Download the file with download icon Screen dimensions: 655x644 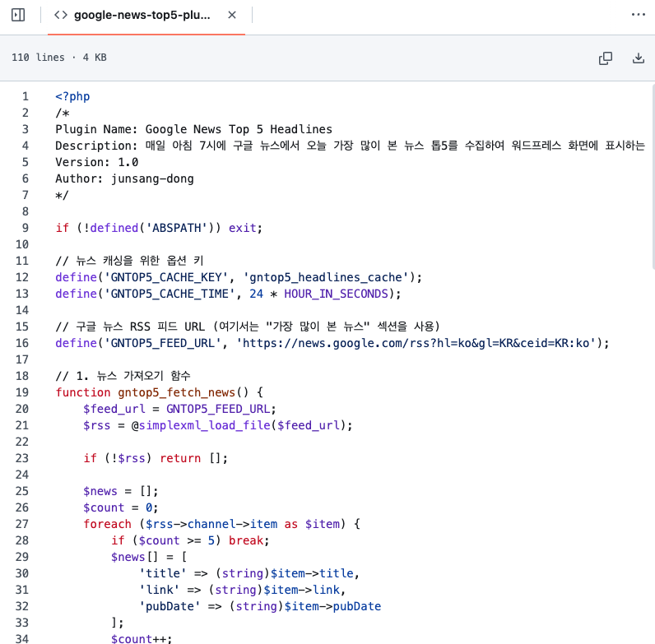coord(639,58)
